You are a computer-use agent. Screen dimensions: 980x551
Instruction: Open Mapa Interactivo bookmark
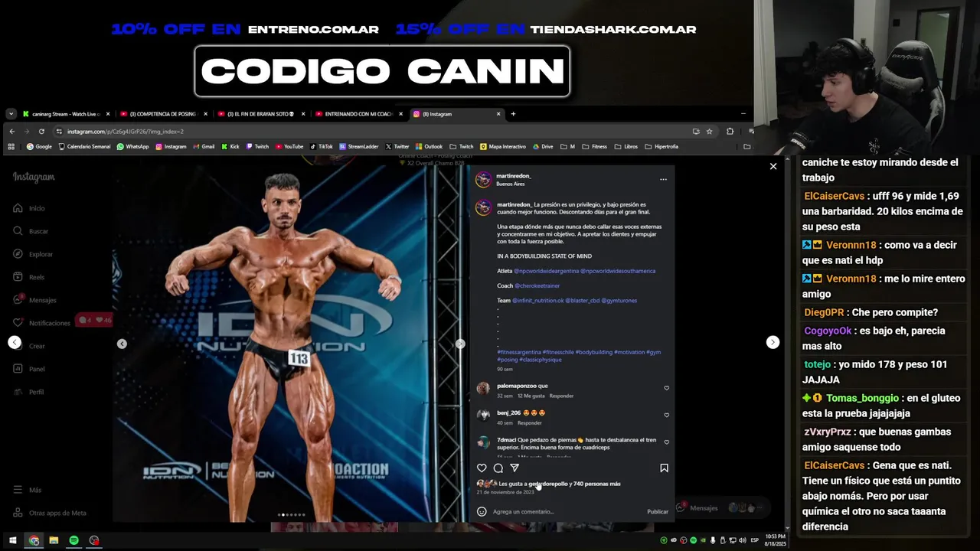tap(503, 146)
